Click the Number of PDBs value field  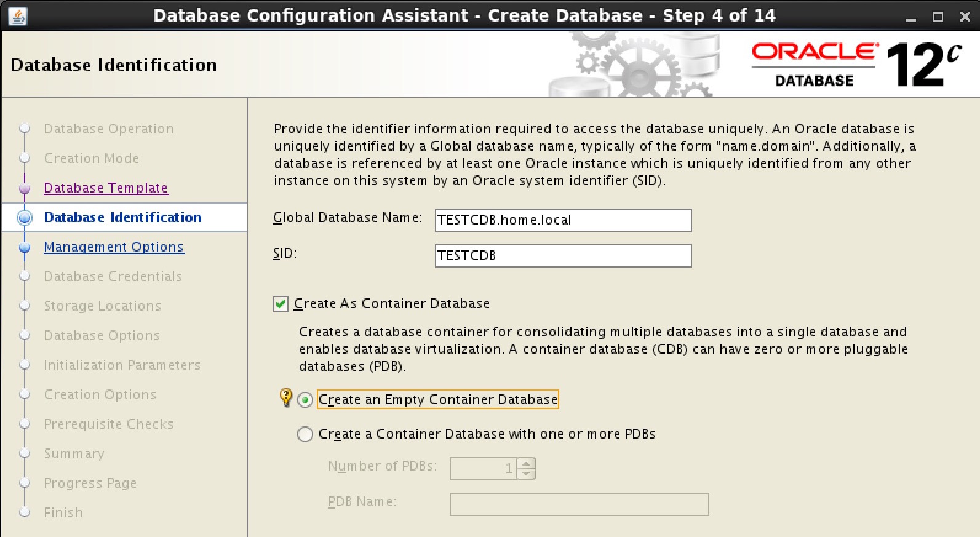[484, 469]
